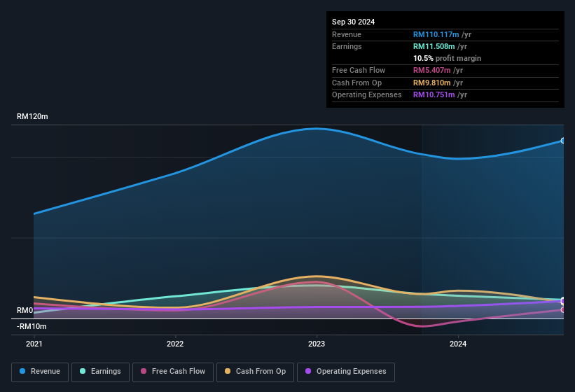Click the 2022 x-axis label
The height and width of the screenshot is (392, 575).
pos(175,344)
